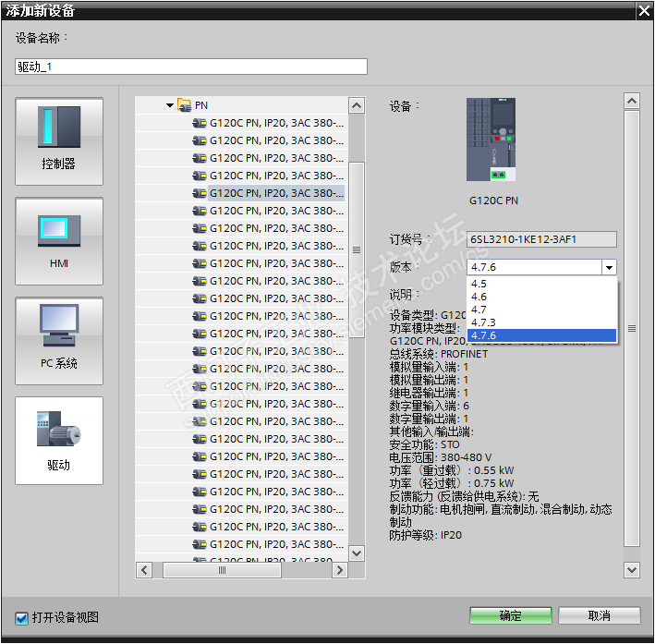This screenshot has width=655, height=644.
Task: Click the 电压范围: 380-480 V line
Action: point(441,457)
